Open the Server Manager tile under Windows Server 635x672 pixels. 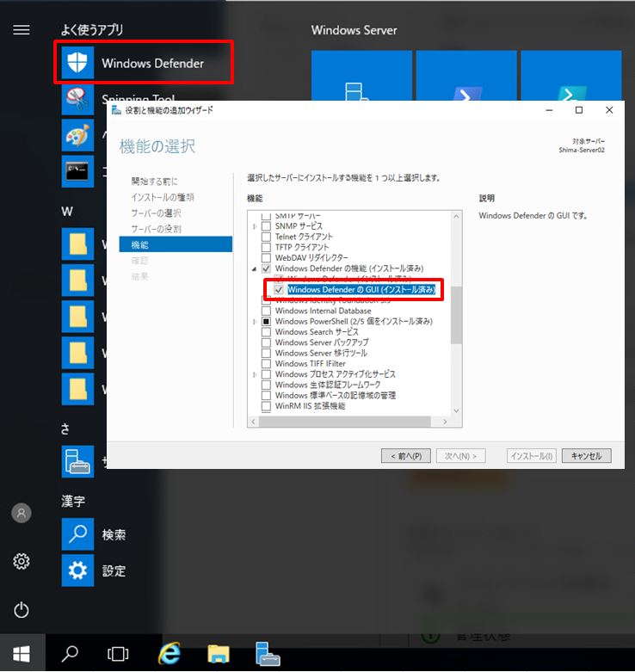coord(361,76)
